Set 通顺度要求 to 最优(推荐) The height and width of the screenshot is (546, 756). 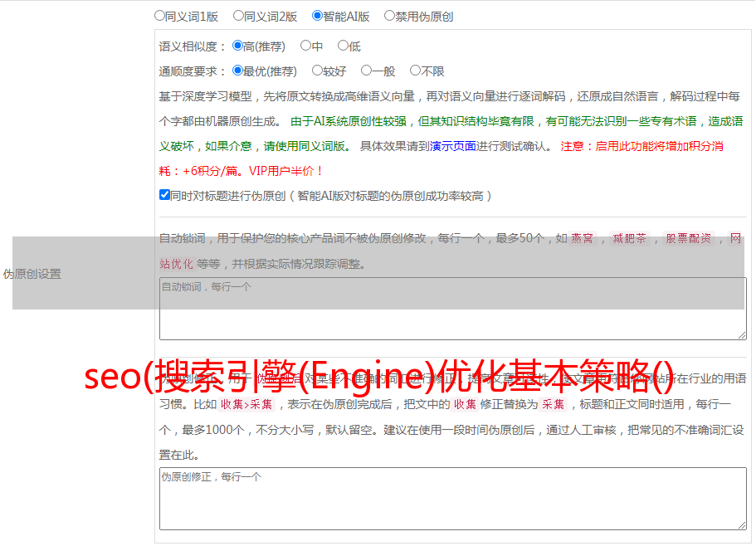237,71
